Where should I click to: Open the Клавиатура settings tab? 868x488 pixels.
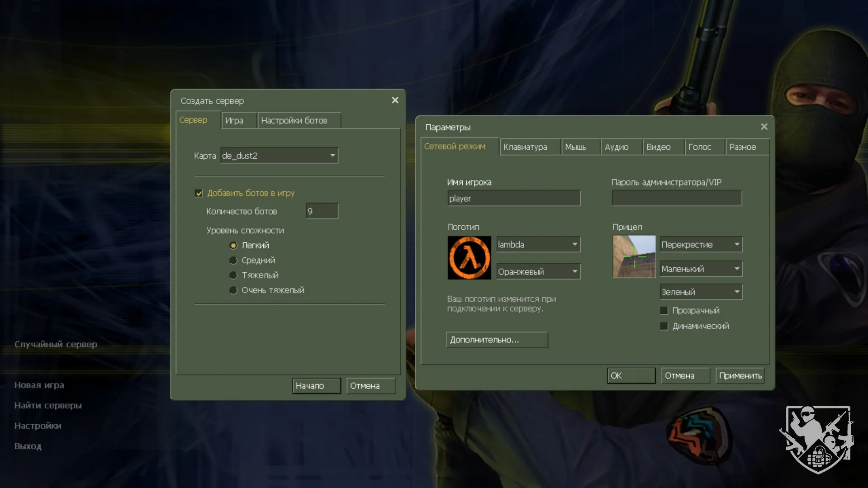pos(525,147)
